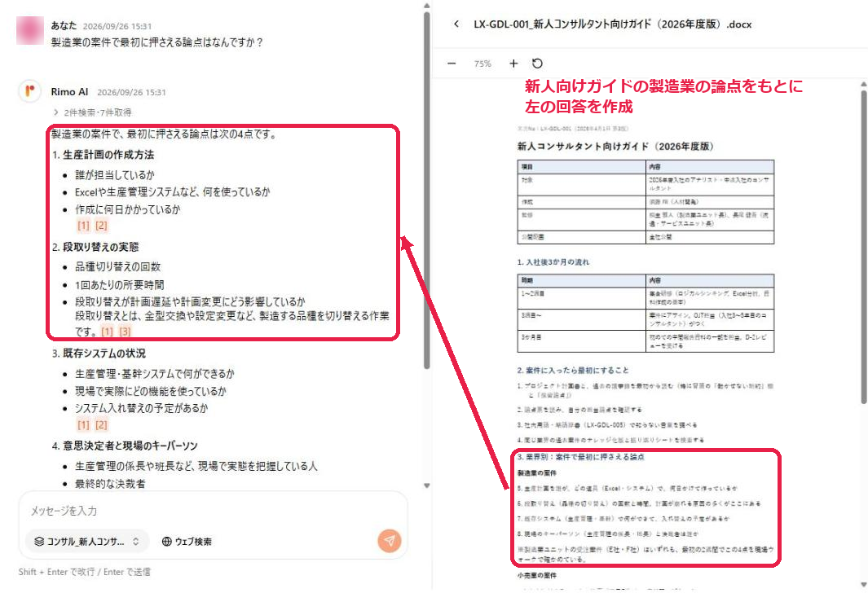Zoom in the document with plus button
Screen dimensions: 868x593
coord(513,64)
